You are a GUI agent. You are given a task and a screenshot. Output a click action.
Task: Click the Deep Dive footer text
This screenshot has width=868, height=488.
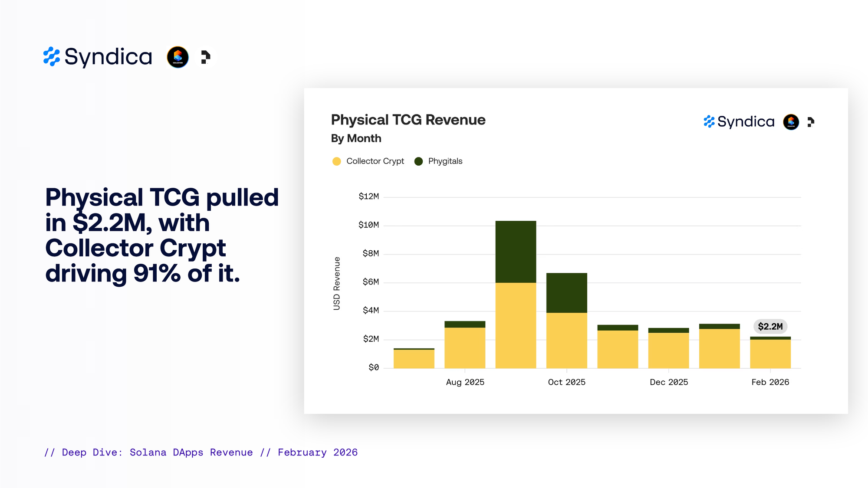tap(201, 452)
